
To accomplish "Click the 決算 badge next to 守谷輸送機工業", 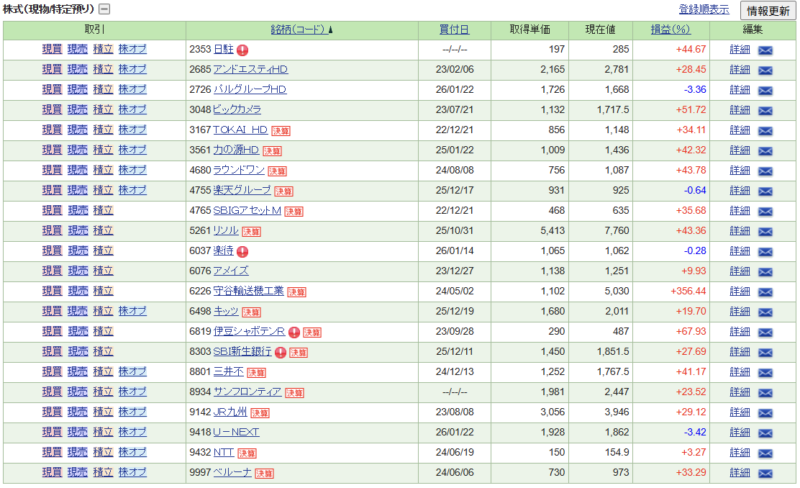I will (x=297, y=291).
